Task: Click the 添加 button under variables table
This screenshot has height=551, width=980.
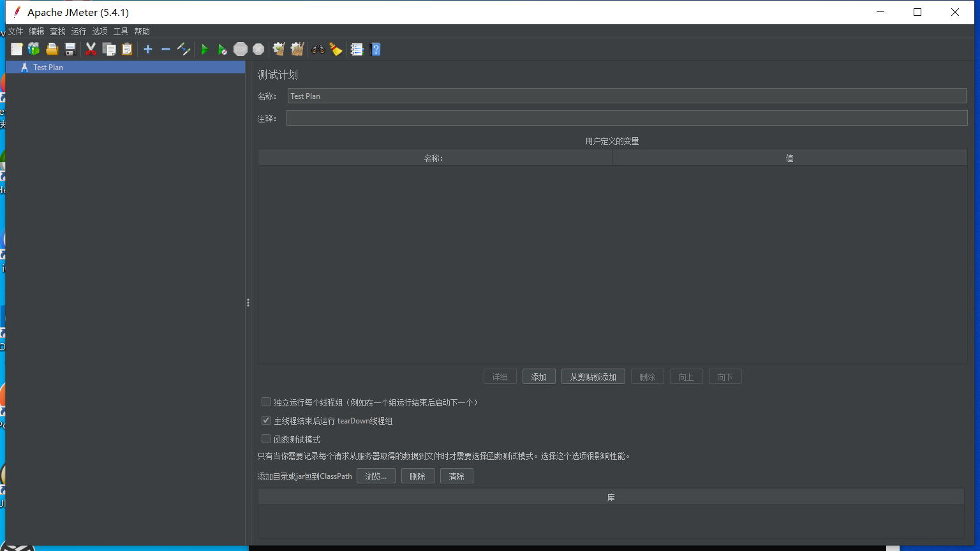Action: point(539,376)
